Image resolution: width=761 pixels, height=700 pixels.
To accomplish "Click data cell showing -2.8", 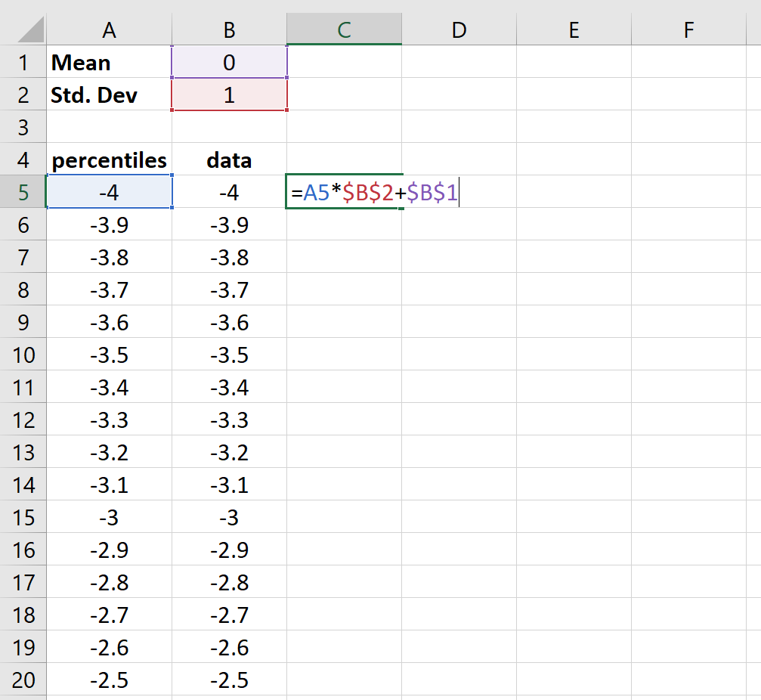I will [229, 583].
